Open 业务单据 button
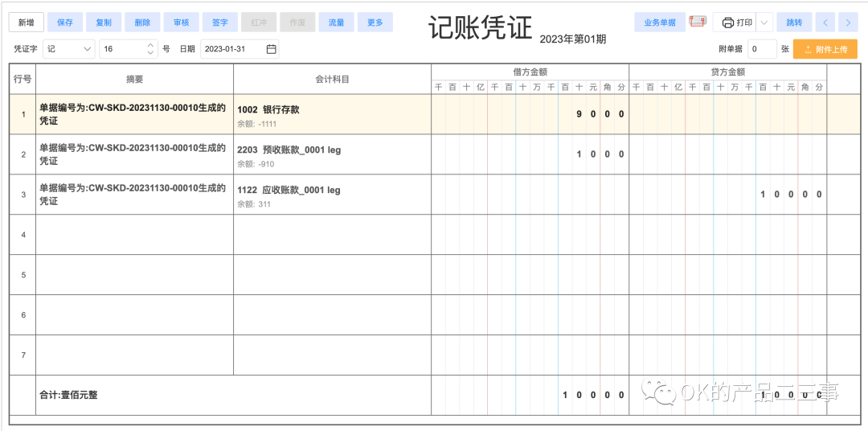The height and width of the screenshot is (431, 868). click(660, 23)
